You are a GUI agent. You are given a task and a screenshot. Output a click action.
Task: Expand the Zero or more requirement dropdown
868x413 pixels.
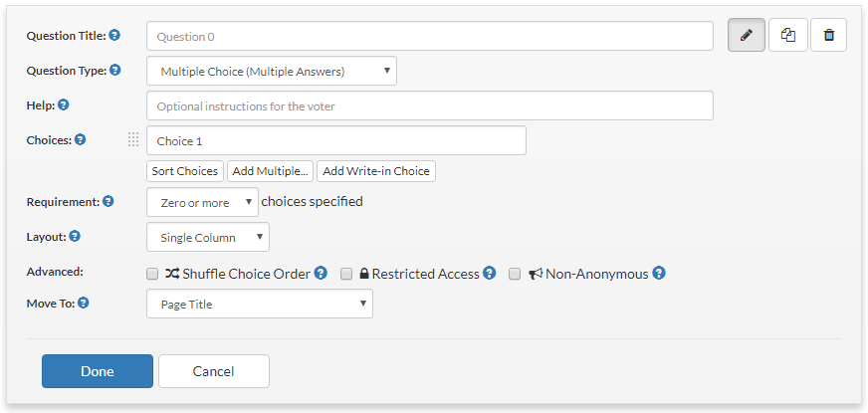(x=202, y=202)
